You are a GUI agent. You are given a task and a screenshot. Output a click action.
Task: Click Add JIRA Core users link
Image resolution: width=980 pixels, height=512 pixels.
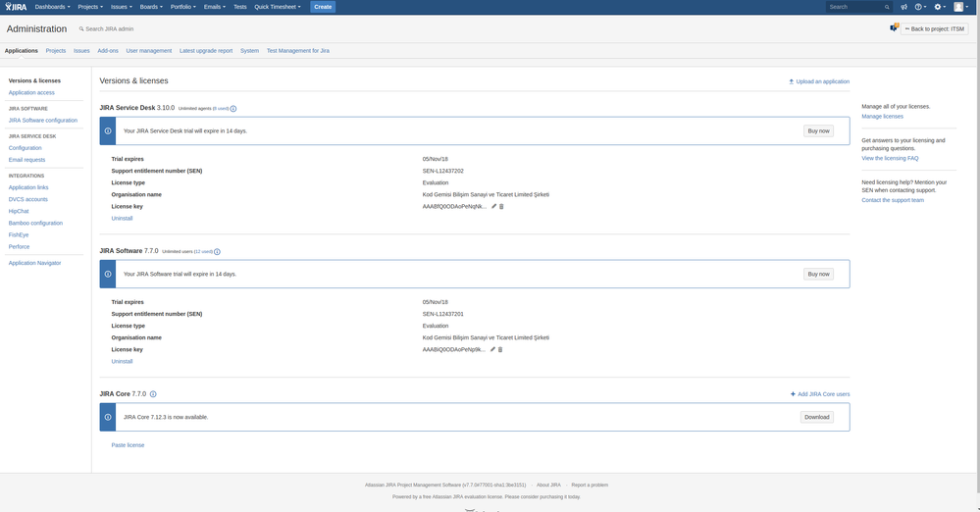[x=820, y=394]
